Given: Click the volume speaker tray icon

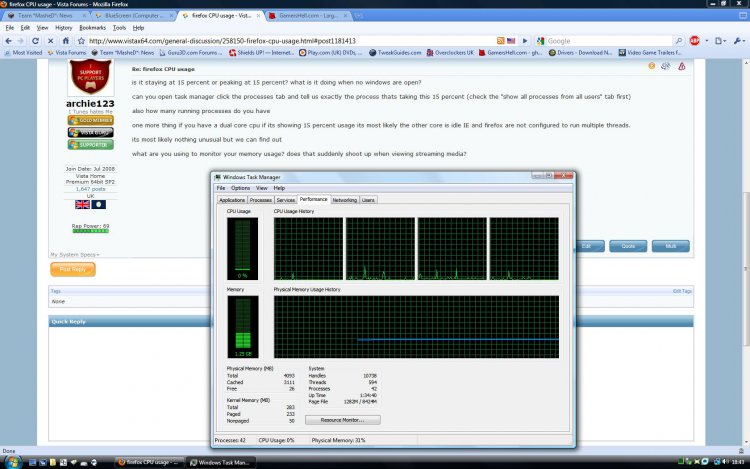Looking at the screenshot, I should coord(726,462).
